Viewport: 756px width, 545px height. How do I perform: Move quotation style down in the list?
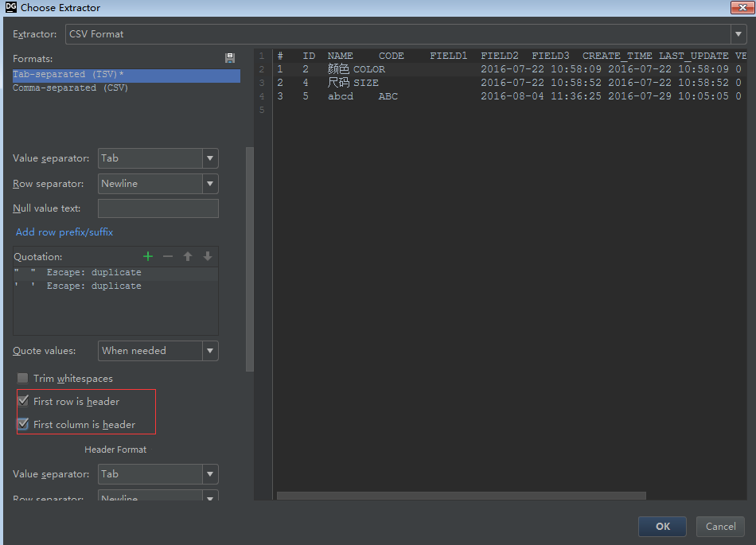click(207, 256)
